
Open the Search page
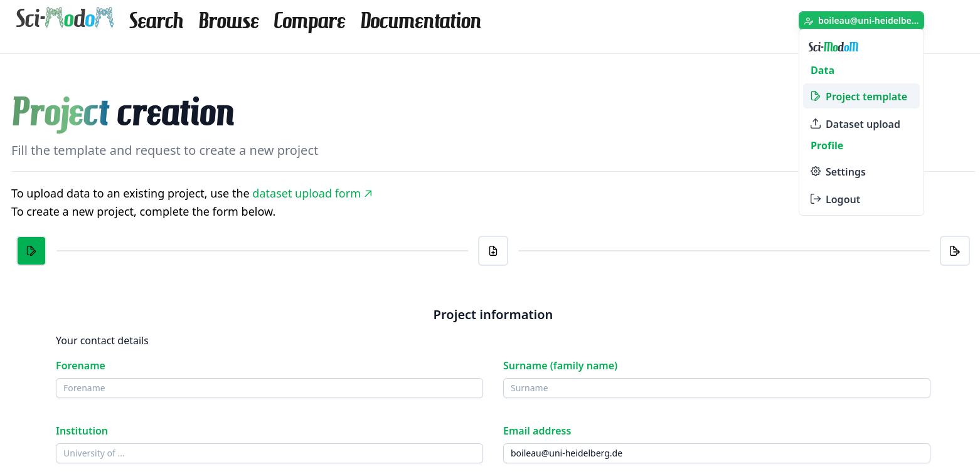(156, 21)
